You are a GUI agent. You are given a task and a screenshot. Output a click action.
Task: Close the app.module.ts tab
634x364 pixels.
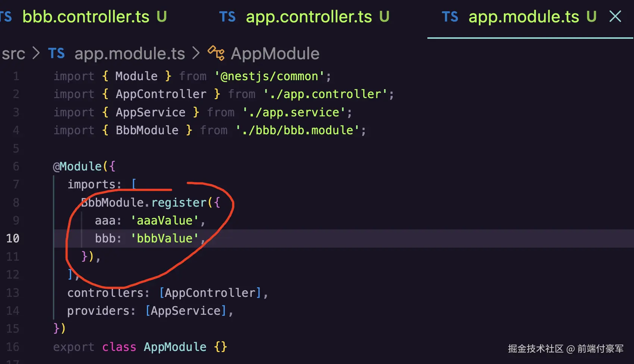[x=615, y=16]
